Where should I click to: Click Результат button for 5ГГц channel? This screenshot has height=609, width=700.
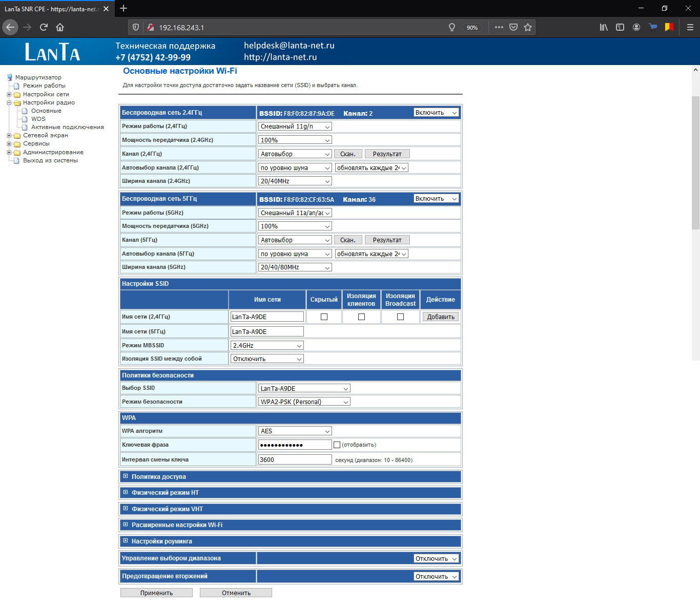click(387, 240)
